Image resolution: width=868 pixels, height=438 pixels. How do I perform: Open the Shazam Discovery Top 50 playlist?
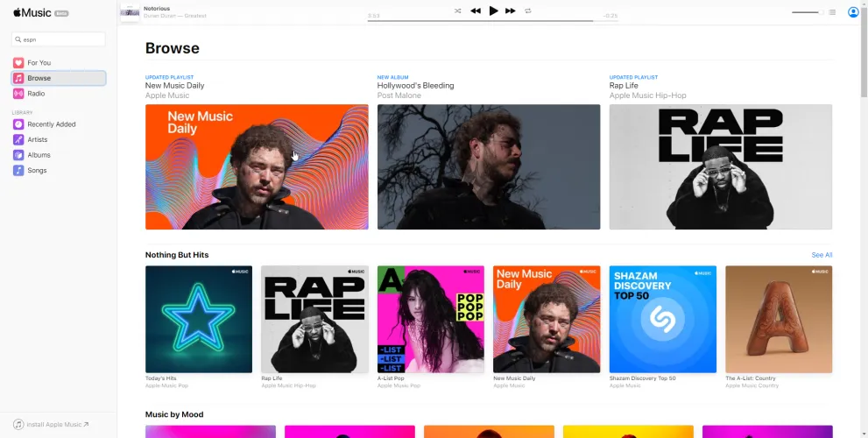click(x=662, y=319)
